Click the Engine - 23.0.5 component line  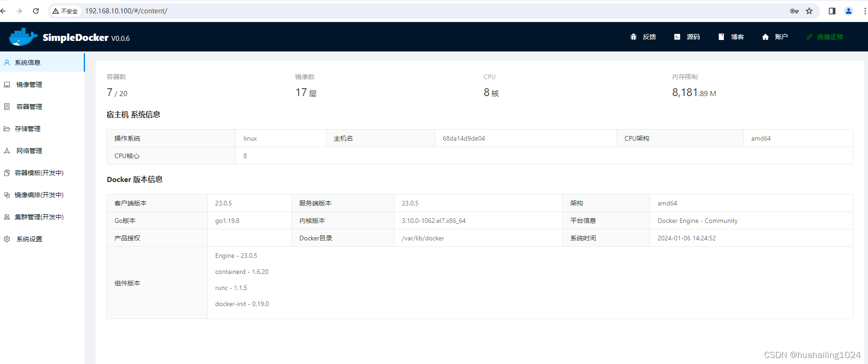click(236, 256)
